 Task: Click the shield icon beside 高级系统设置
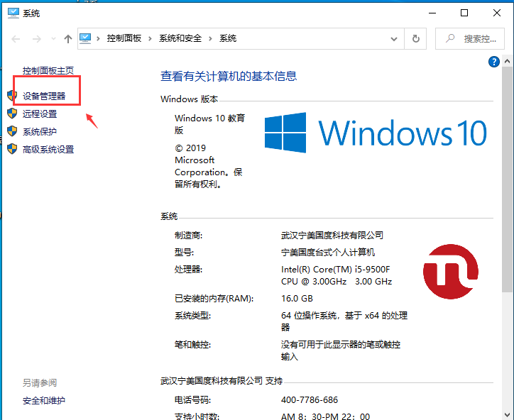(x=12, y=149)
